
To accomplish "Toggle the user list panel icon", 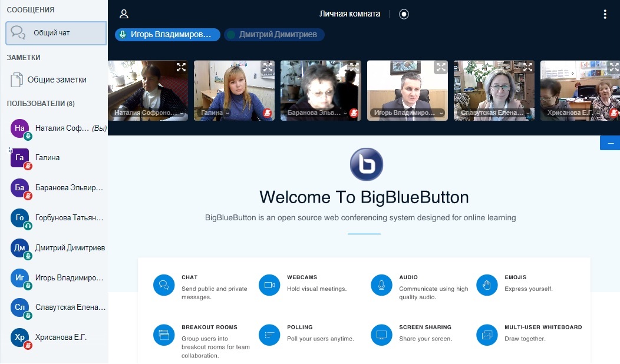I will 124,14.
